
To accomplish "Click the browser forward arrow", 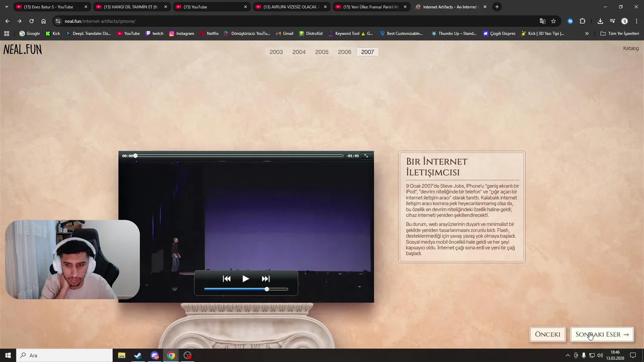I will pos(19,21).
